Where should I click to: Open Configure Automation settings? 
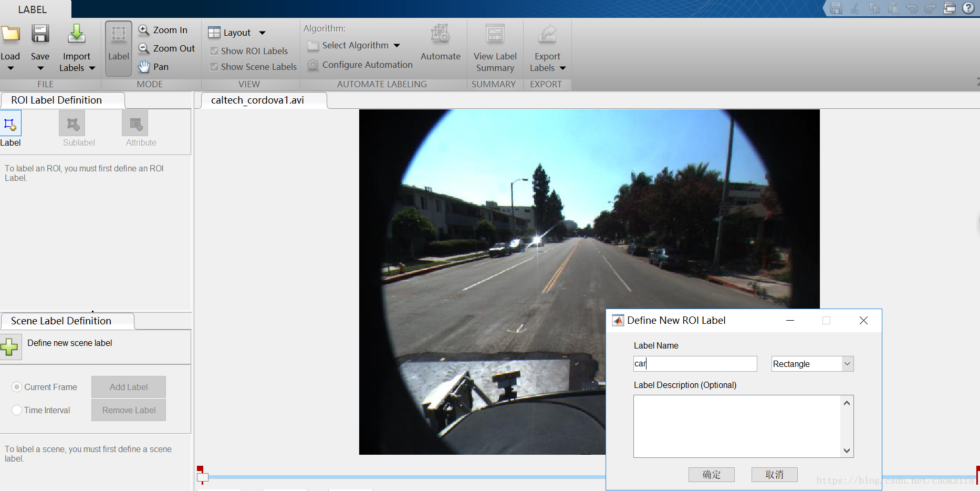(360, 65)
